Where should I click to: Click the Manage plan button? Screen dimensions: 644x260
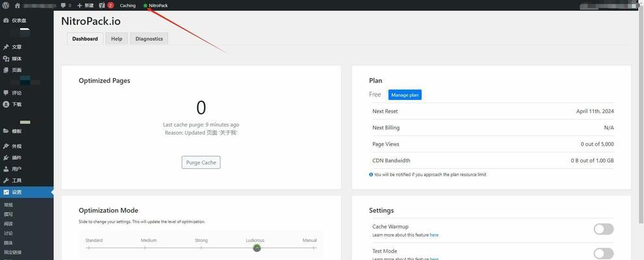point(405,95)
